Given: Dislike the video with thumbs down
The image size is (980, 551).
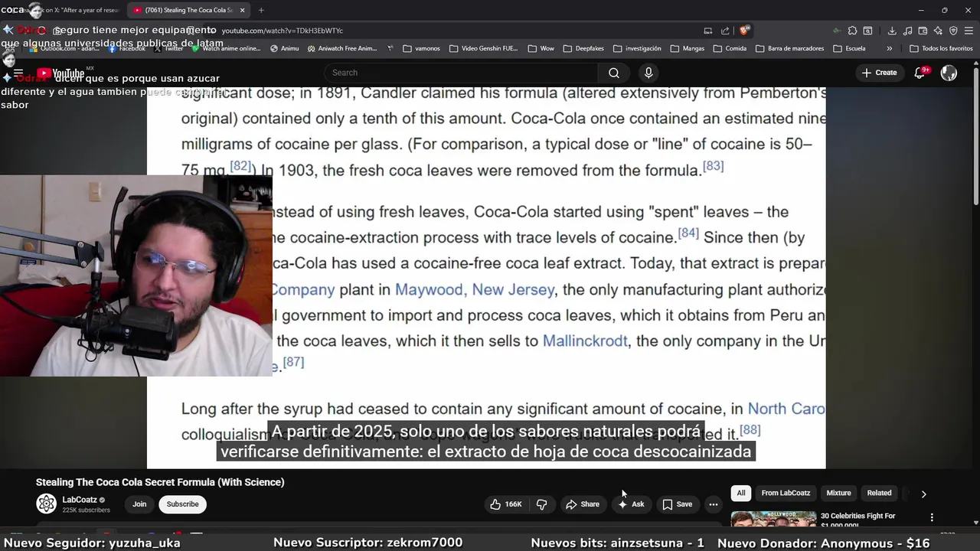Looking at the screenshot, I should coord(541,504).
